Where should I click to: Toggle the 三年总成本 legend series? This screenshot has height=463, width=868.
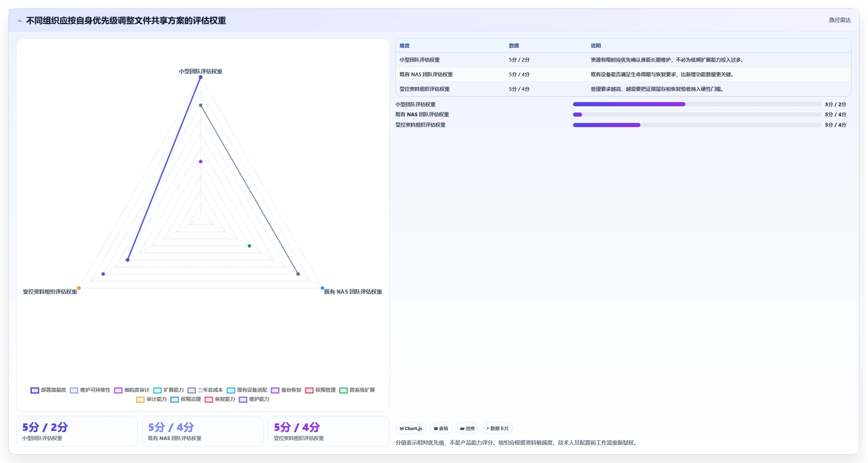click(x=205, y=390)
